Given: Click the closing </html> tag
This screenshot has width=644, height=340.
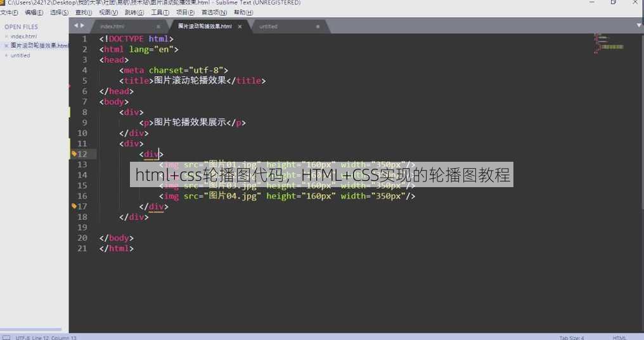Looking at the screenshot, I should (x=116, y=249).
